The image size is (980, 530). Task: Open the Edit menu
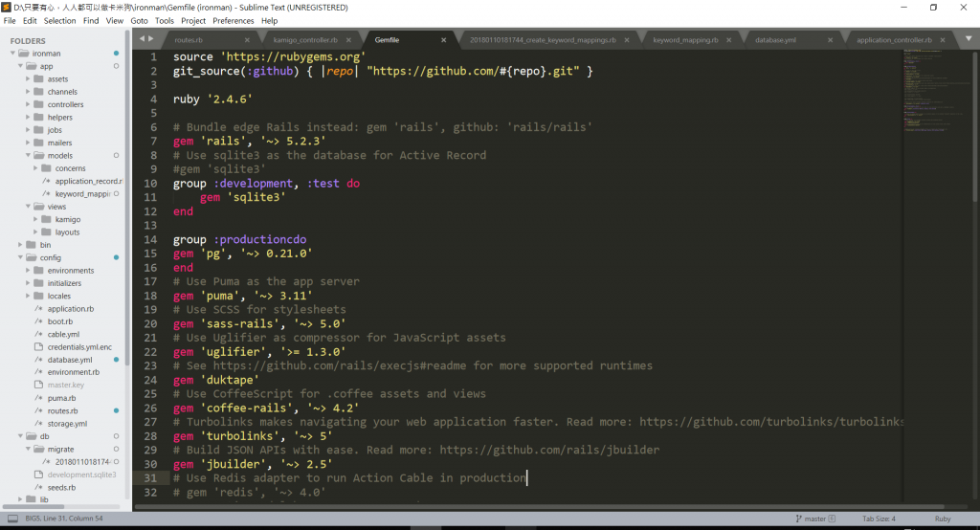[x=30, y=21]
